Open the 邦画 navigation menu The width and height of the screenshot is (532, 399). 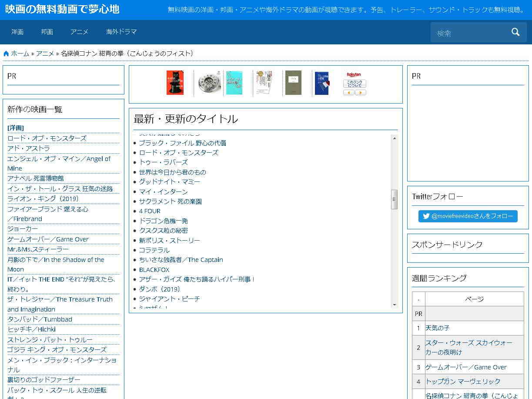[x=47, y=32]
